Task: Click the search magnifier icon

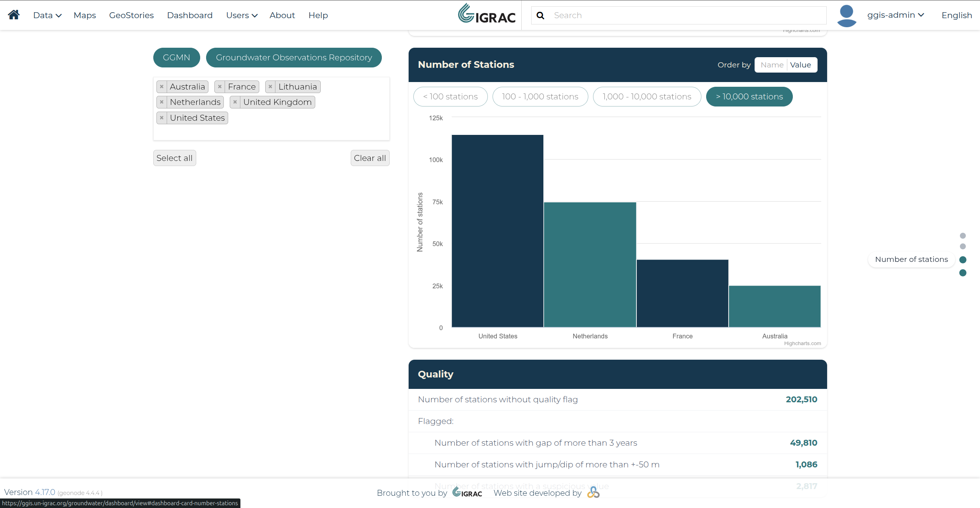Action: click(x=540, y=15)
